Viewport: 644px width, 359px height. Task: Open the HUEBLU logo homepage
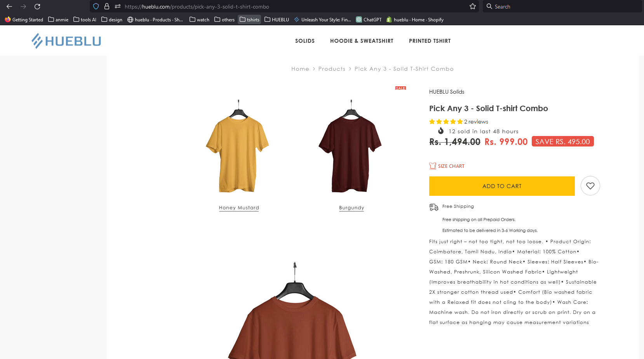pos(66,41)
